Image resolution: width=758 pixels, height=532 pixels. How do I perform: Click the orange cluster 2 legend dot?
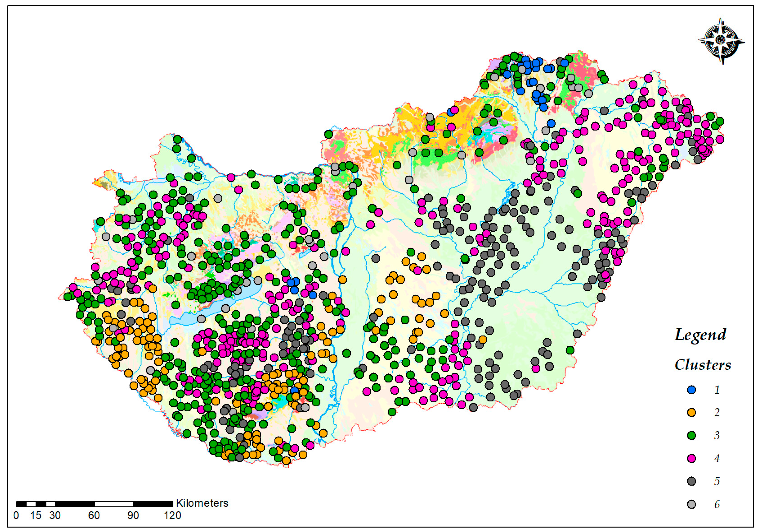[x=691, y=412]
